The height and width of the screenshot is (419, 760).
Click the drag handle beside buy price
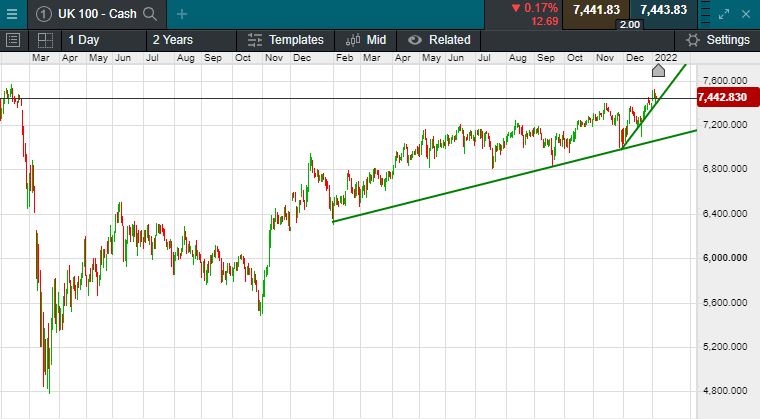(x=703, y=14)
